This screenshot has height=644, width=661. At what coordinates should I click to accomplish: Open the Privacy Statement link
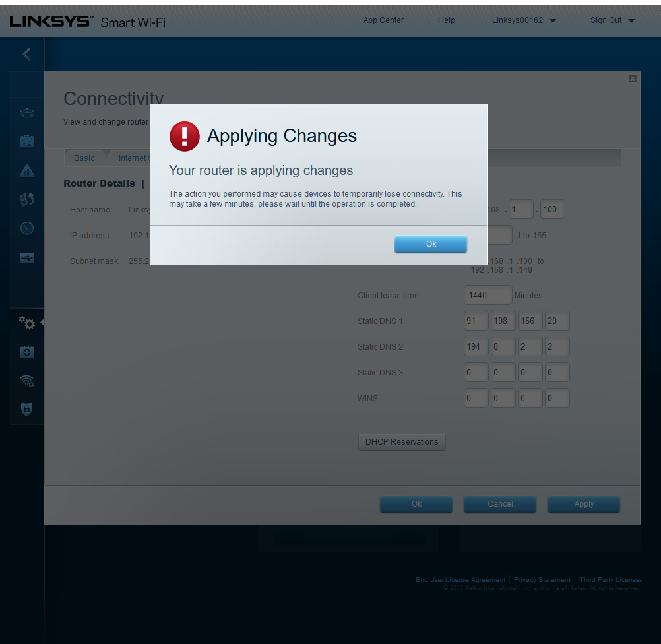(542, 580)
